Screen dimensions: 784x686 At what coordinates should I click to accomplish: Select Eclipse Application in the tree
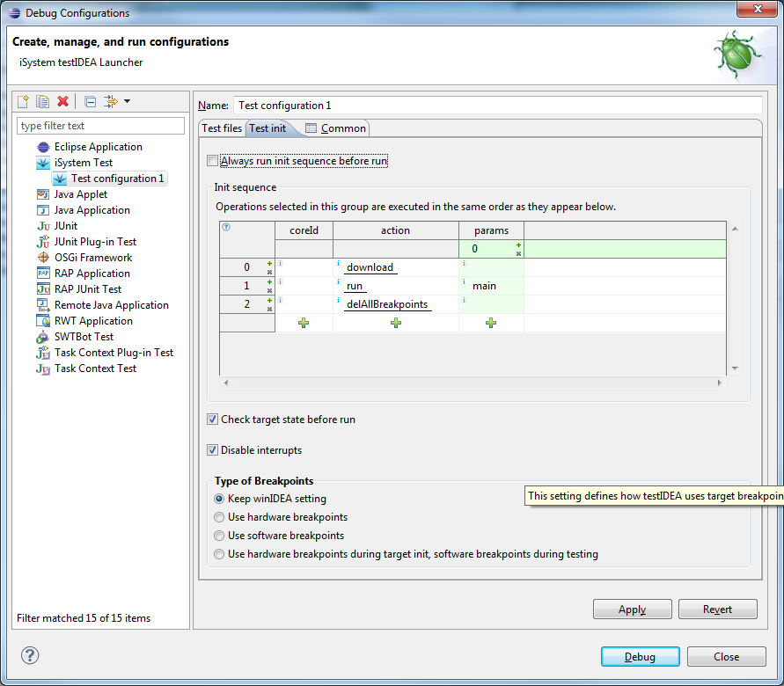pyautogui.click(x=98, y=147)
